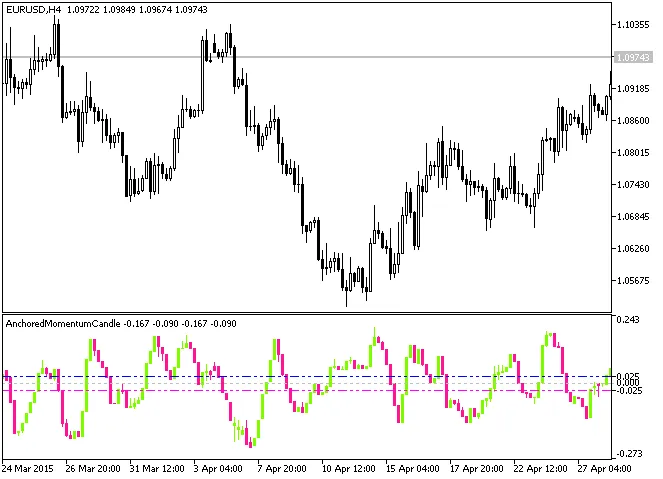
Task: Click the 1.08600 price scale label
Action: coord(635,120)
